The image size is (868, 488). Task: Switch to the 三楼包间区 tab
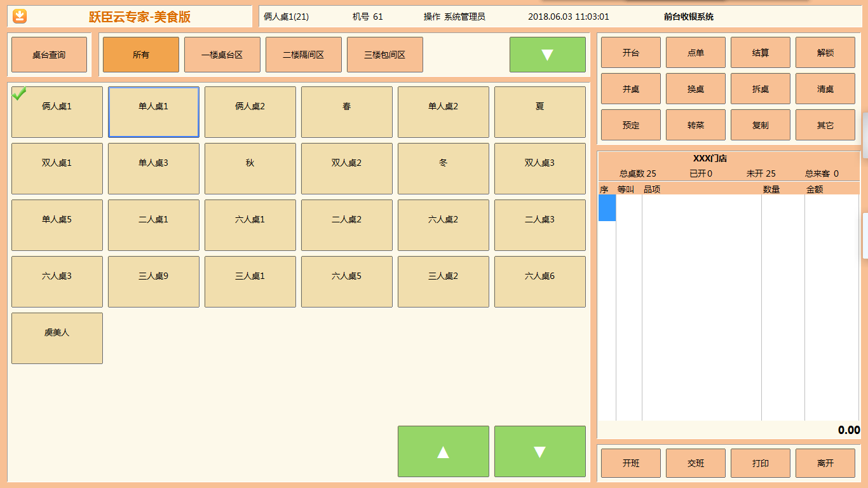pos(385,55)
